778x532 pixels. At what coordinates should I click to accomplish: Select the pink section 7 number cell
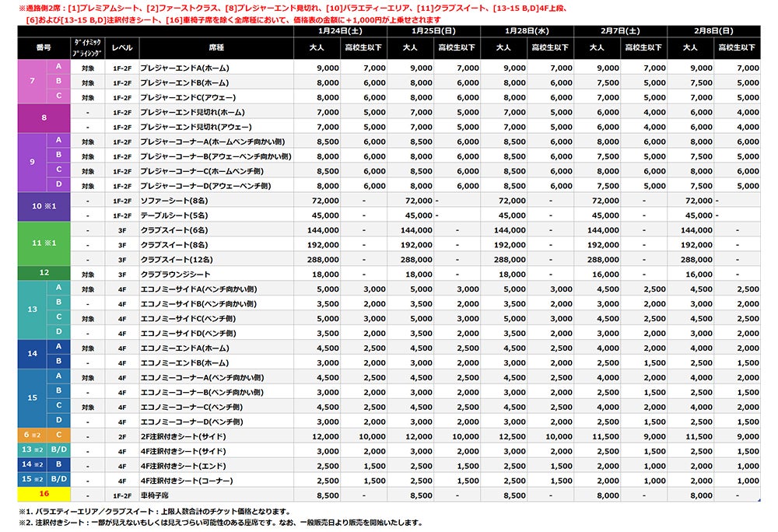tap(31, 82)
